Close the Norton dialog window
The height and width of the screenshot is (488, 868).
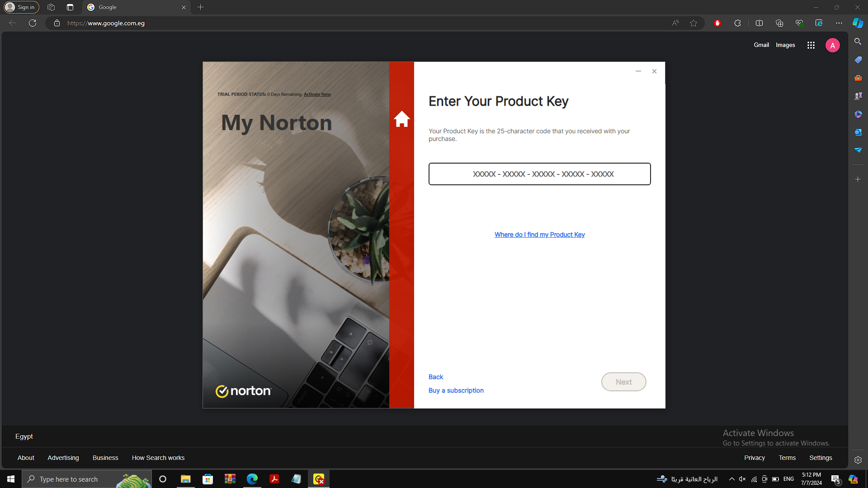point(654,71)
